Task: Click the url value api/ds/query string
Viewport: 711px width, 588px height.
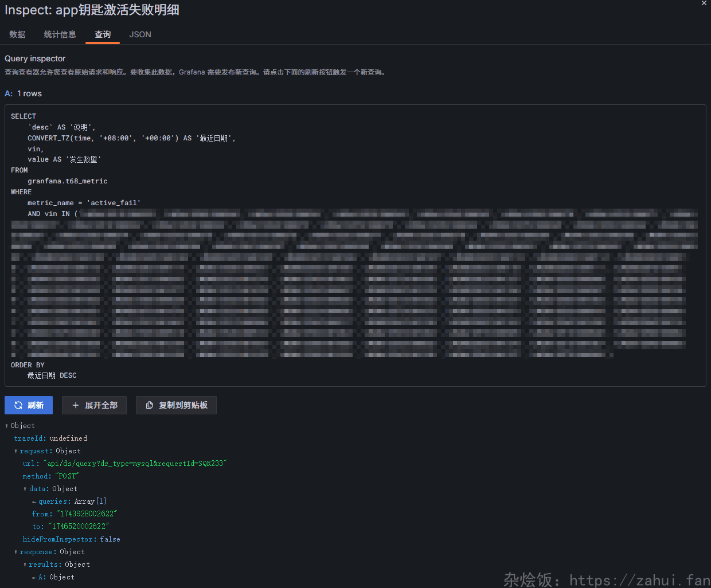Action: pos(135,464)
